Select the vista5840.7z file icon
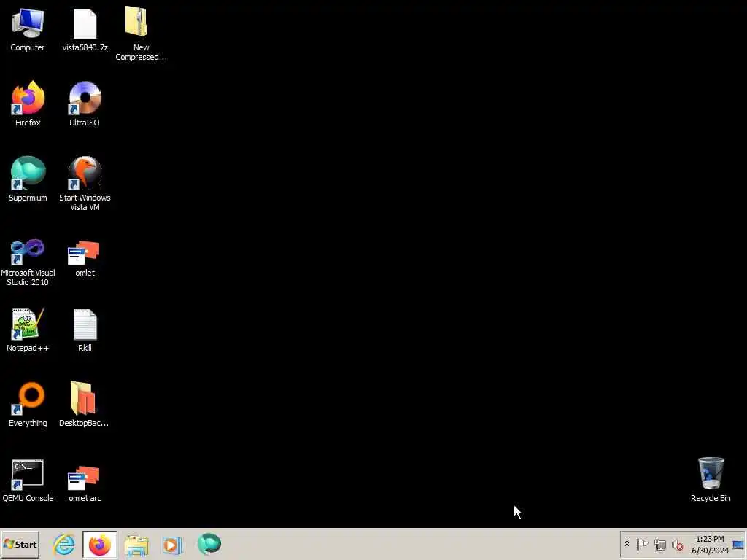Screen dimensions: 747x560 click(x=85, y=29)
